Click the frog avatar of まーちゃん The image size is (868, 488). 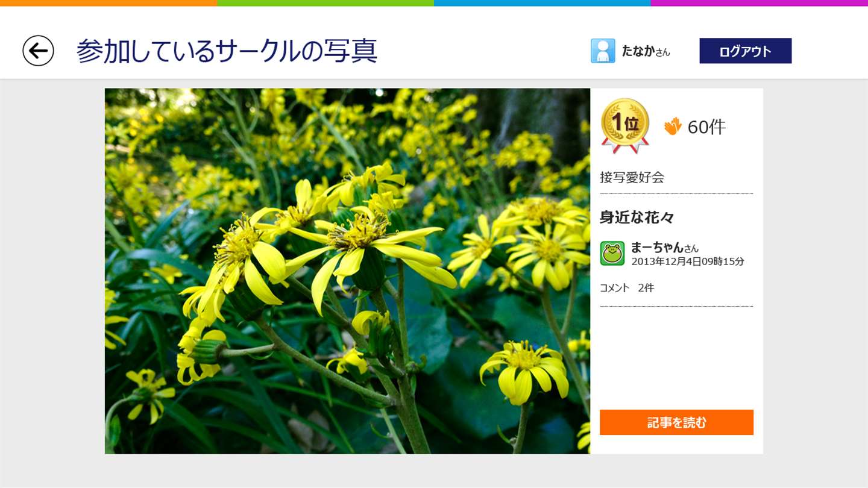pyautogui.click(x=612, y=254)
